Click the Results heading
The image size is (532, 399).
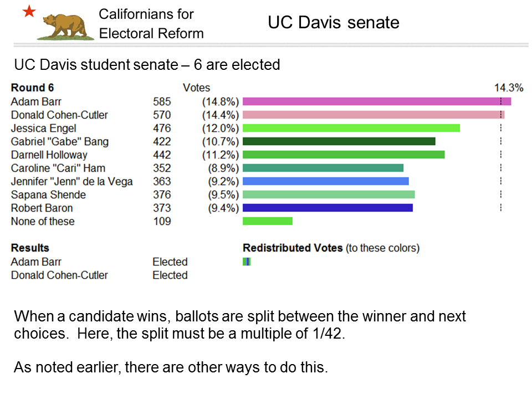click(x=30, y=248)
